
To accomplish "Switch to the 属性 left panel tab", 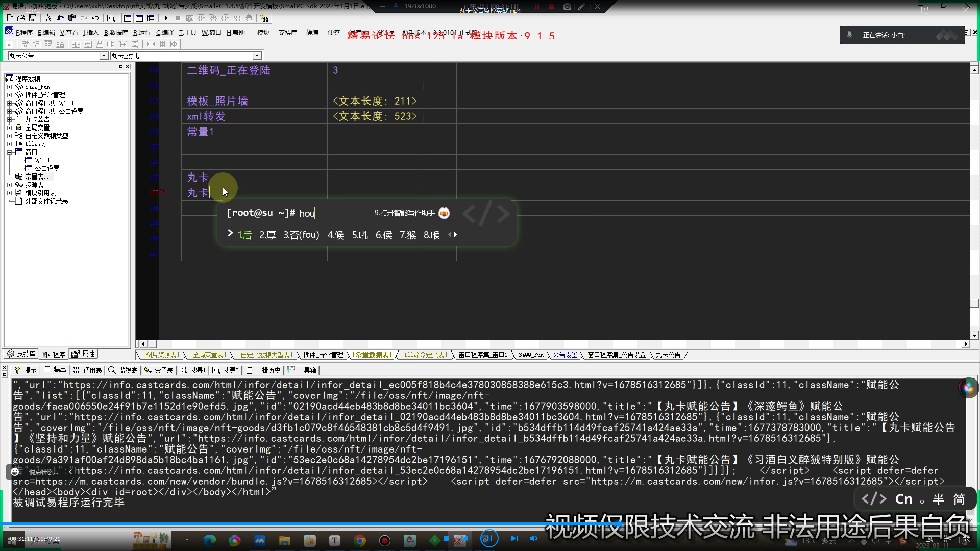I will click(x=84, y=354).
